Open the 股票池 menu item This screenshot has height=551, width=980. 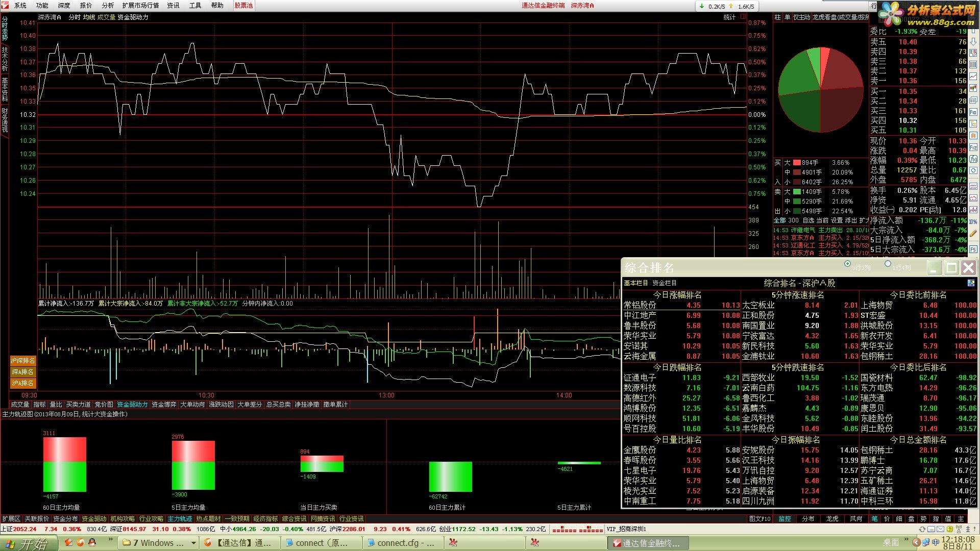point(243,5)
